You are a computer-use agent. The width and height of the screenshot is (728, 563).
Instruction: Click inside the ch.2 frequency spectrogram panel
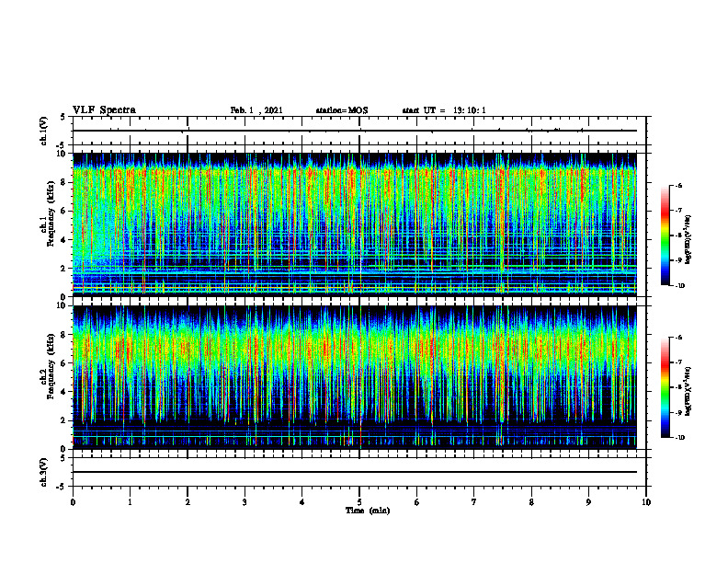[x=355, y=377]
